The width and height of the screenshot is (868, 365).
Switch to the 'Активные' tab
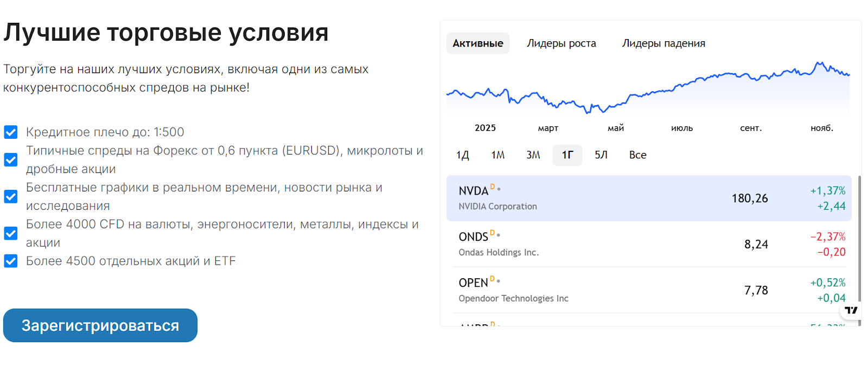[x=478, y=43]
